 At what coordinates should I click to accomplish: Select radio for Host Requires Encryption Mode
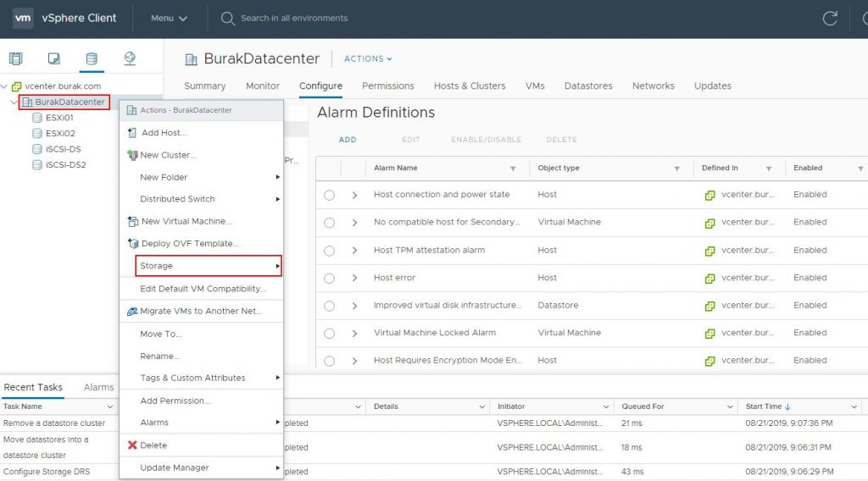point(330,361)
